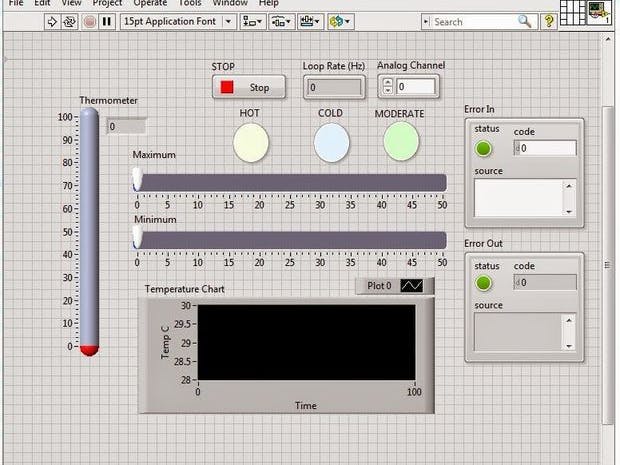The image size is (620, 465).
Task: Click the Maximum slider track
Action: pyautogui.click(x=290, y=182)
